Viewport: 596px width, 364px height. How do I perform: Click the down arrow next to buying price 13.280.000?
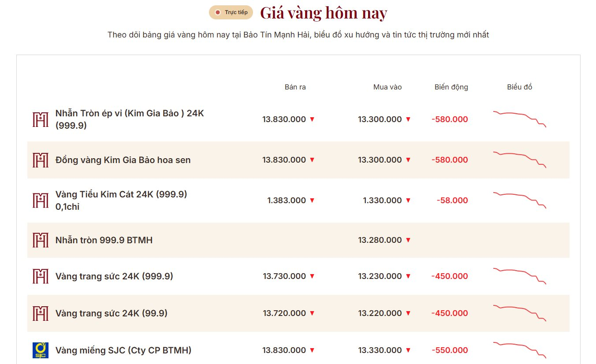[x=408, y=240]
